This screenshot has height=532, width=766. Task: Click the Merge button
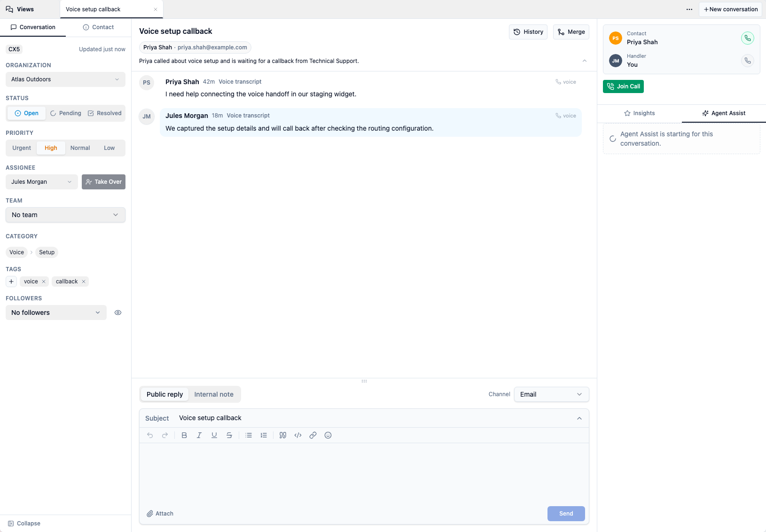pos(571,32)
